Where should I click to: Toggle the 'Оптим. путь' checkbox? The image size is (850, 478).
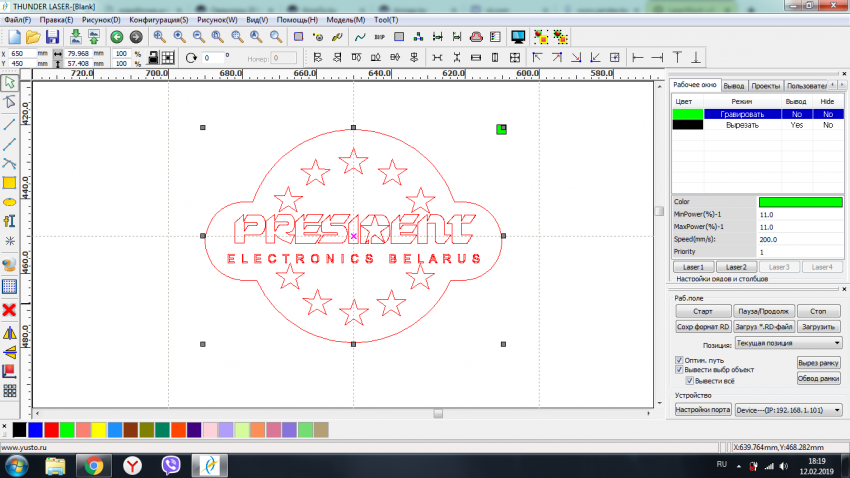click(680, 360)
